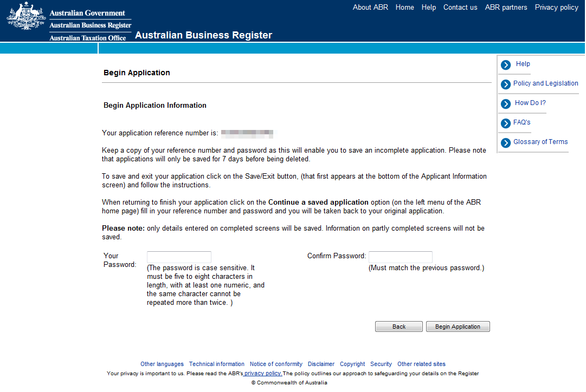This screenshot has height=392, width=586.
Task: Go to Home in the top menu
Action: (404, 8)
